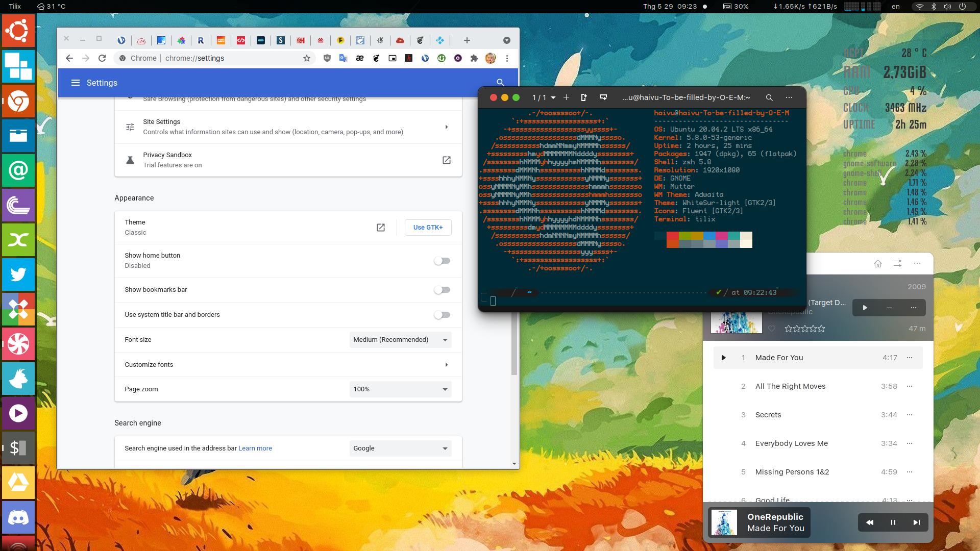Image resolution: width=980 pixels, height=551 pixels.
Task: Open Font size dropdown
Action: [400, 340]
